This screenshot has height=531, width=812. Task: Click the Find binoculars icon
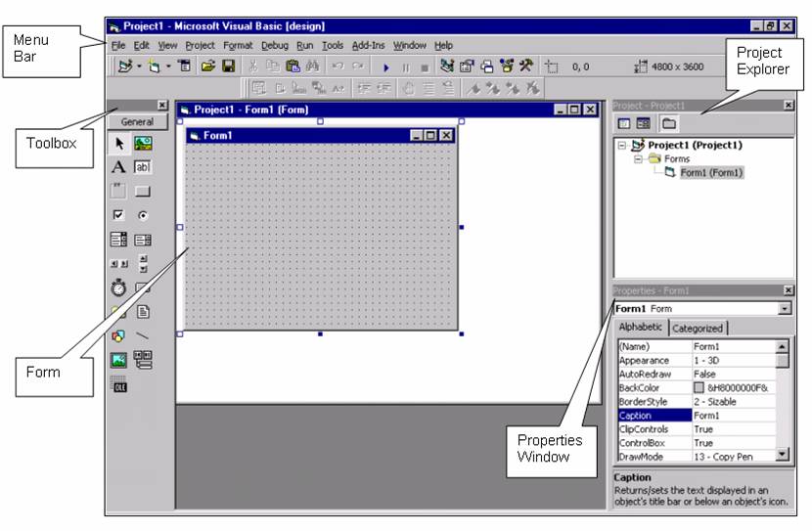(x=313, y=66)
